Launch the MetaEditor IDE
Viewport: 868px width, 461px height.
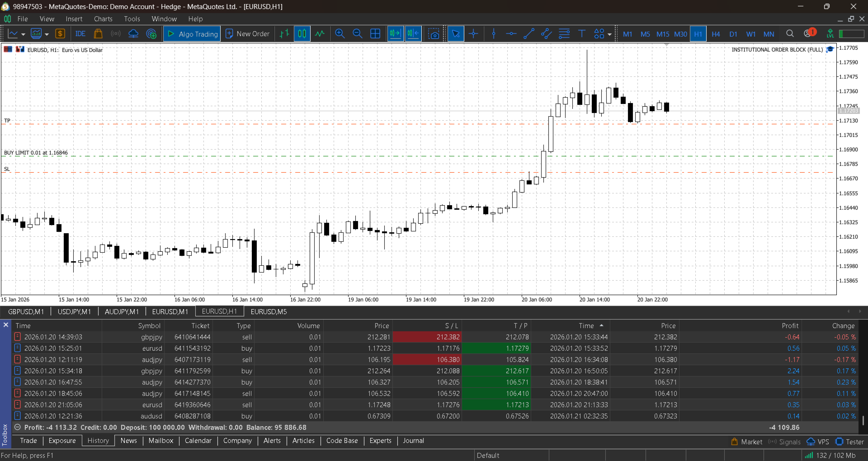(80, 34)
